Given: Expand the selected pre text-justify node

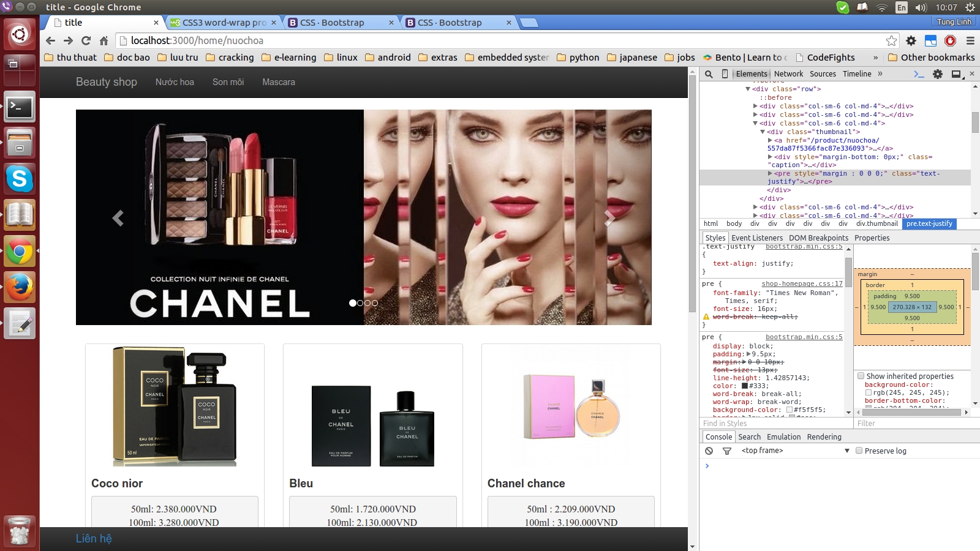Looking at the screenshot, I should click(770, 173).
